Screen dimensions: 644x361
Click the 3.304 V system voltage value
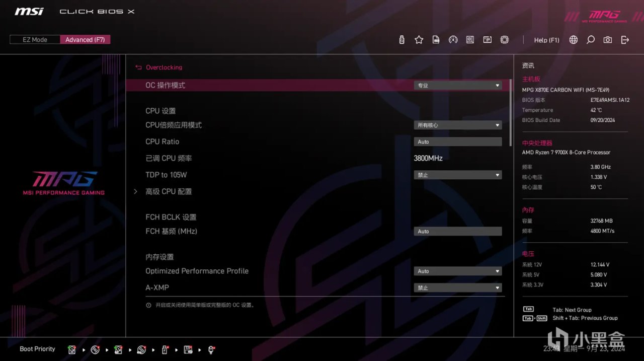coord(599,285)
